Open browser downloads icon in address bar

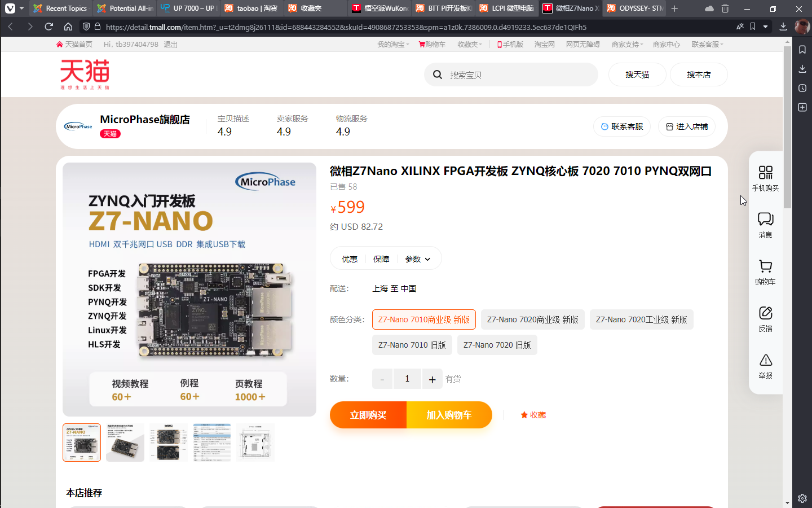tap(783, 27)
